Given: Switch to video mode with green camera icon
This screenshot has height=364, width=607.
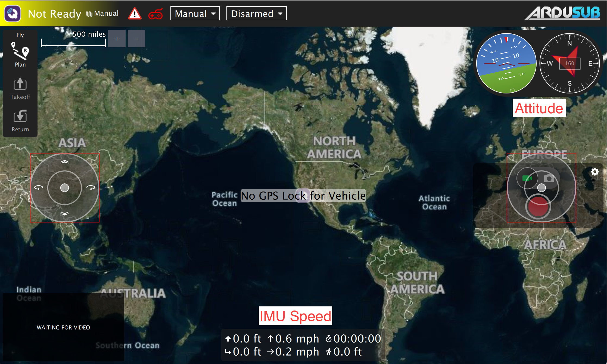Looking at the screenshot, I should 527,178.
